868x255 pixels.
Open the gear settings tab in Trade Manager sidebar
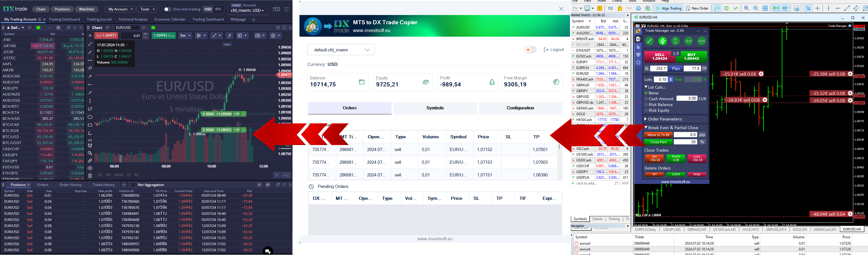tap(638, 62)
